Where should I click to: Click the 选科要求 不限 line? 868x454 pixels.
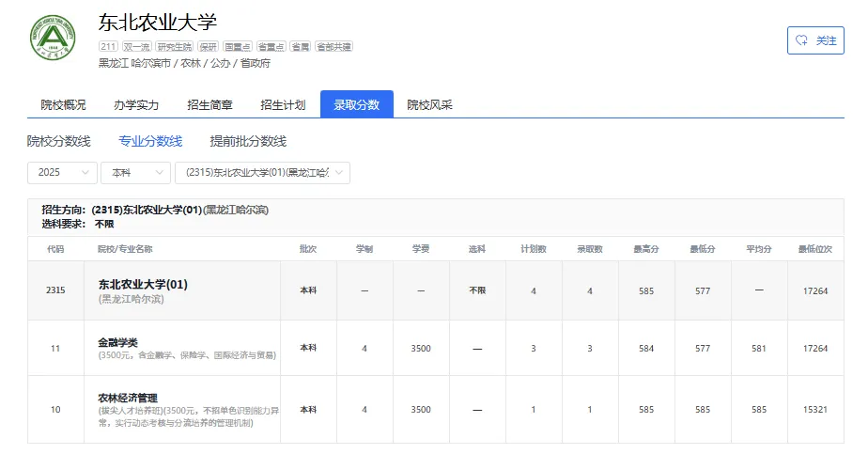click(77, 224)
